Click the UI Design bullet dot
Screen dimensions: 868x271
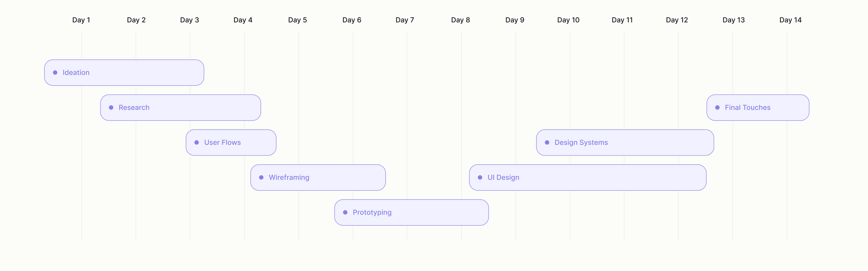click(x=480, y=178)
